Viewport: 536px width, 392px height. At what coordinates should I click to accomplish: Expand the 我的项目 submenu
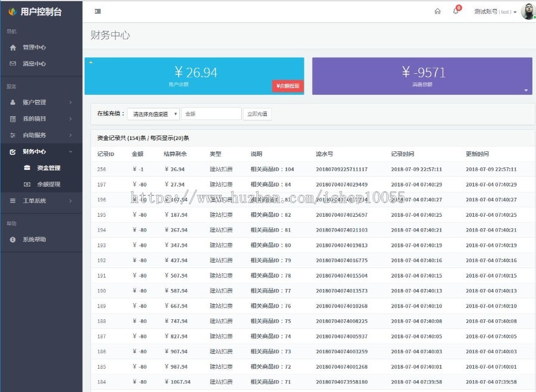[40, 119]
